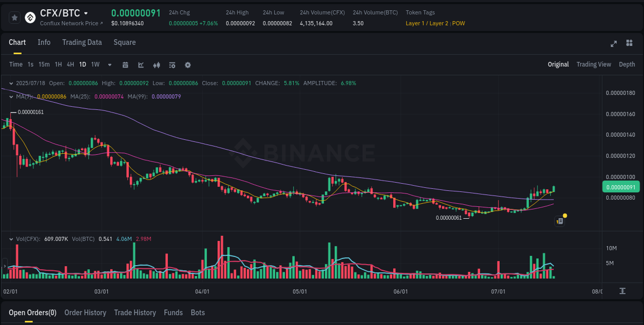Collapse the Vol(CFX) volume panel
Viewport: 644px width, 325px height.
pyautogui.click(x=11, y=238)
